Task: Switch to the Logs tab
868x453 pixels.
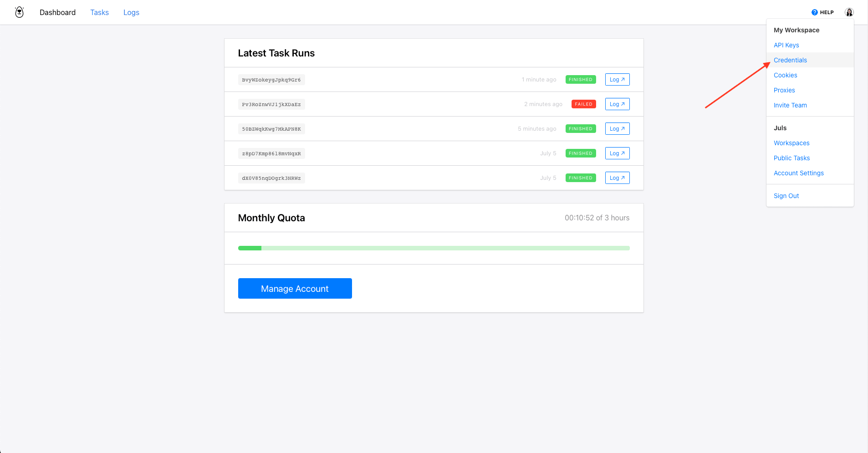Action: tap(131, 12)
